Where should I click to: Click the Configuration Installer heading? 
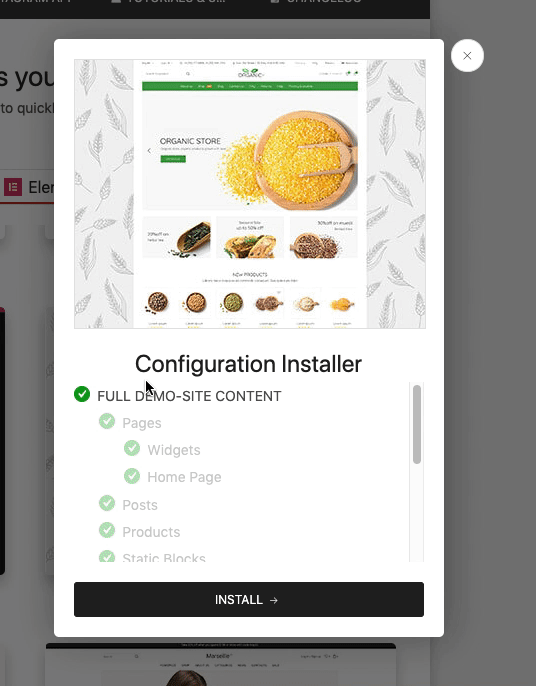248,364
